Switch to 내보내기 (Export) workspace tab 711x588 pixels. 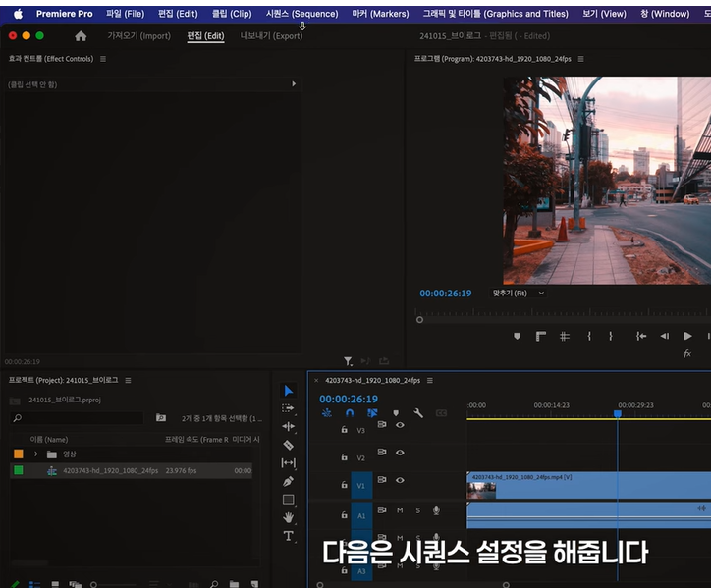click(x=271, y=35)
